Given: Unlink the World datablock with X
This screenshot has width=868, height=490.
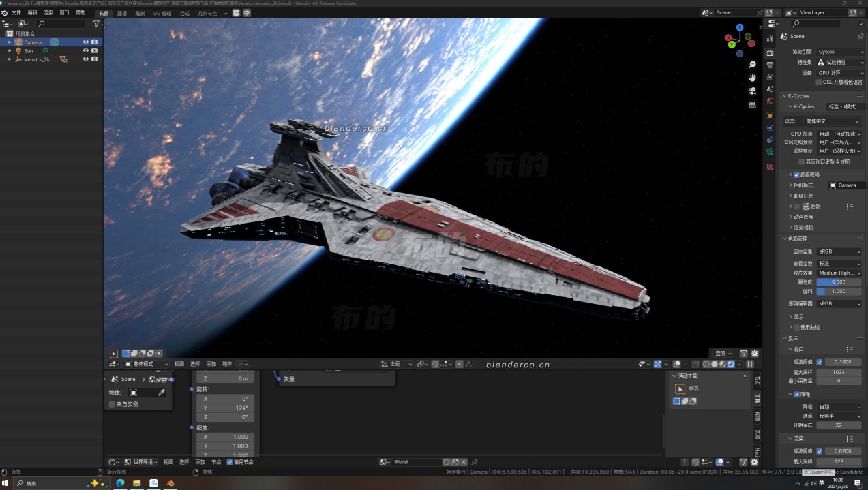Looking at the screenshot, I should tap(464, 462).
